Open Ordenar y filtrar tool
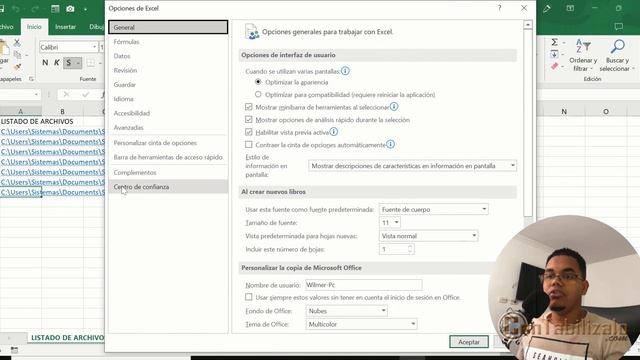The image size is (640, 360). (583, 55)
